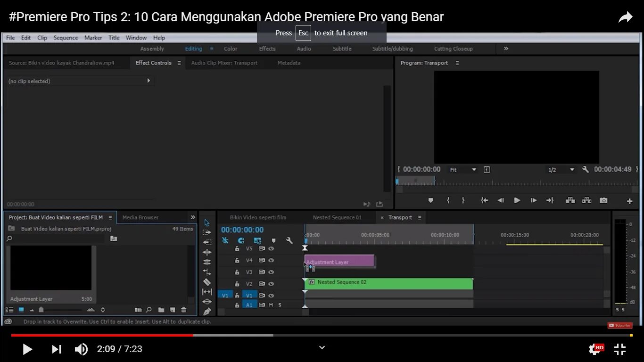Toggle the lock on track V4
The height and width of the screenshot is (362, 644).
237,260
